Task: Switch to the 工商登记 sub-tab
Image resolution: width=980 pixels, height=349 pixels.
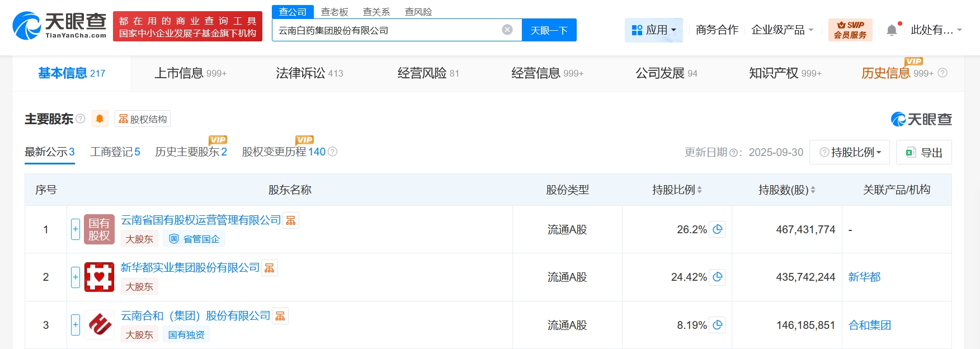Action: coord(115,152)
